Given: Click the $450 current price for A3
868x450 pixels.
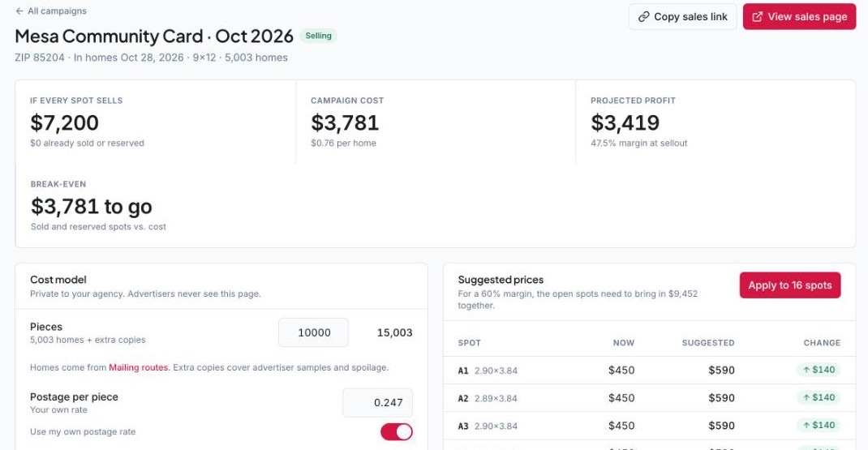Looking at the screenshot, I should click(621, 426).
